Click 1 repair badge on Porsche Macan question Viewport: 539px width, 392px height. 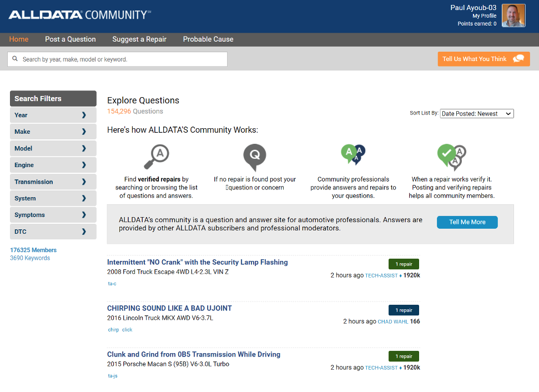pyautogui.click(x=404, y=356)
